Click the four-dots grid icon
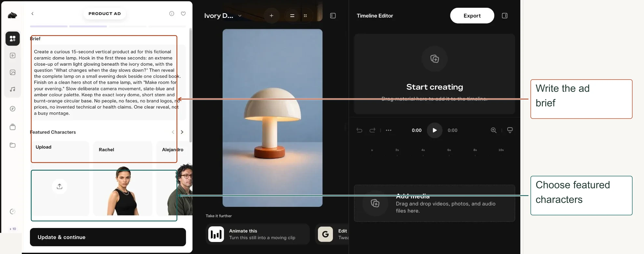The image size is (644, 254). point(305,16)
